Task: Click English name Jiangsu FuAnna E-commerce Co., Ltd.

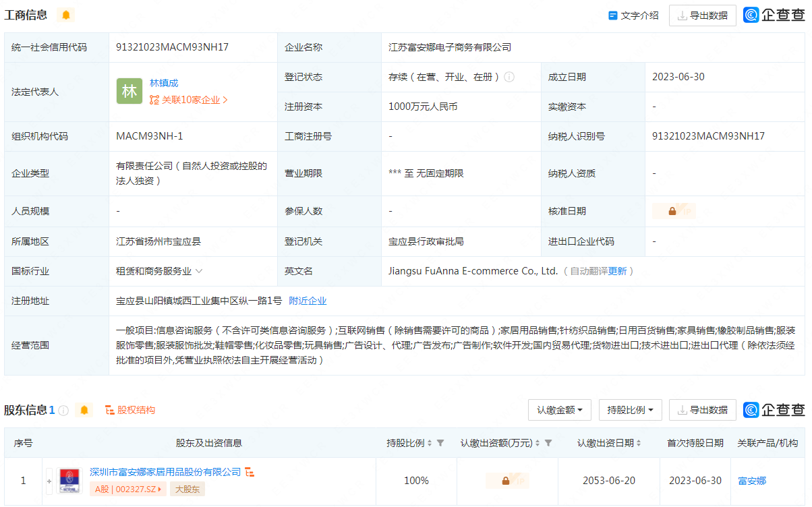Action: pos(473,271)
